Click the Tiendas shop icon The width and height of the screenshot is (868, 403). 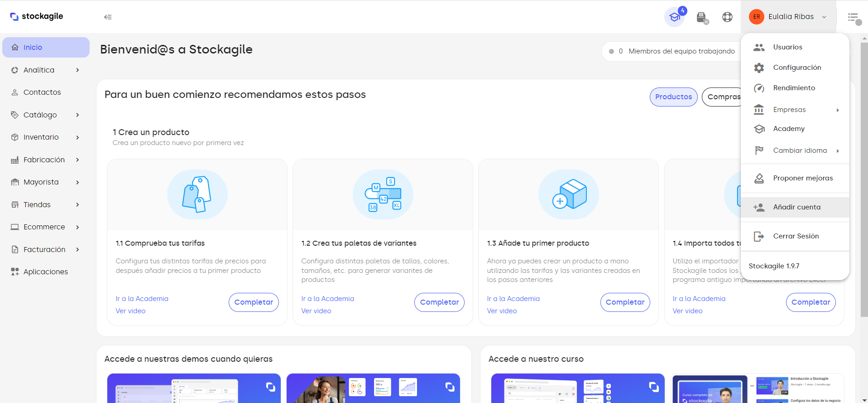click(x=15, y=204)
